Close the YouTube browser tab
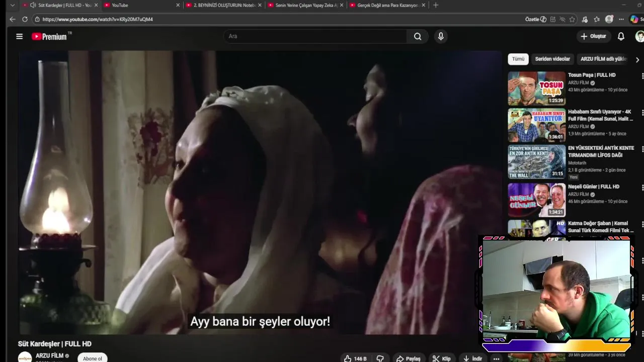Screen dimensions: 644x362 (x=178, y=5)
